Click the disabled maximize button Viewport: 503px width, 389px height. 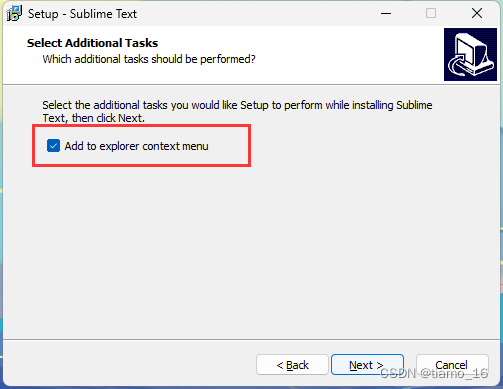click(x=431, y=13)
